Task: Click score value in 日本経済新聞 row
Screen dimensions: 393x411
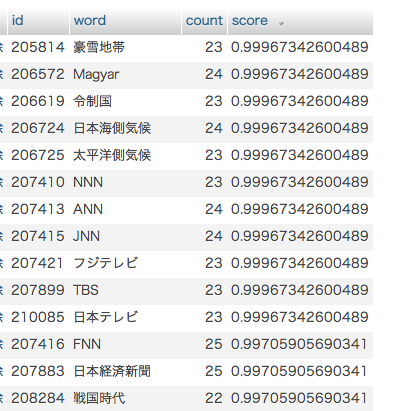Action: 299,371
